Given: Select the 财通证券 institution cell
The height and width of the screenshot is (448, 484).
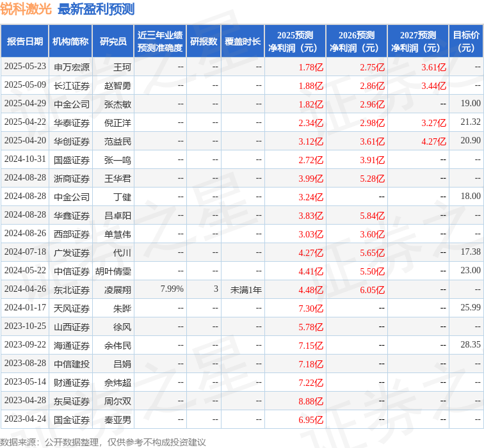Looking at the screenshot, I should tap(72, 383).
